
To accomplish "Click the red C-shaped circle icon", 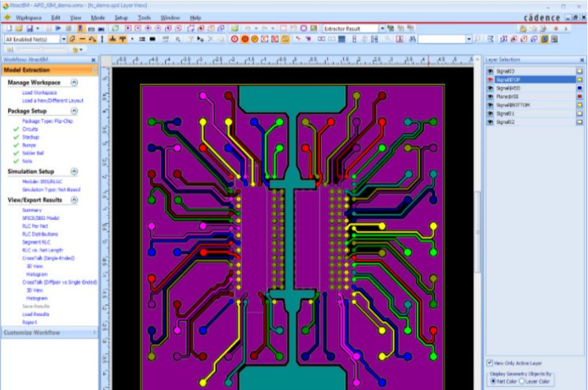I will [265, 39].
